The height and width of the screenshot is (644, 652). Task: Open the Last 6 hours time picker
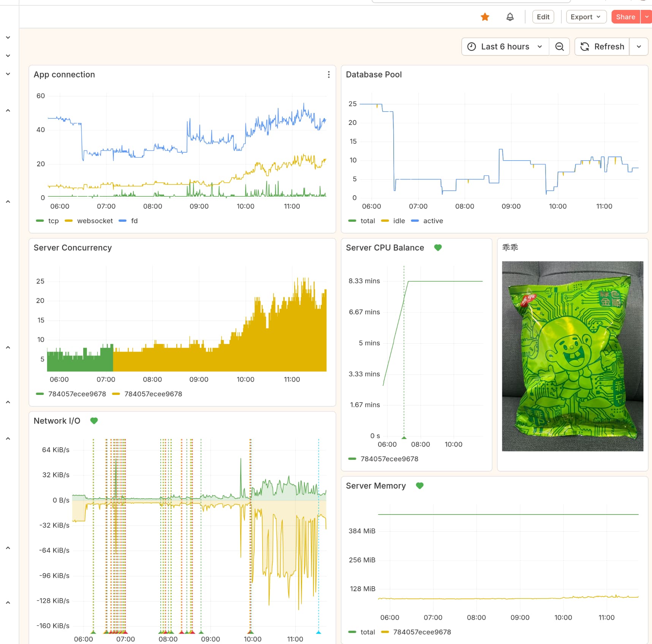pos(505,47)
